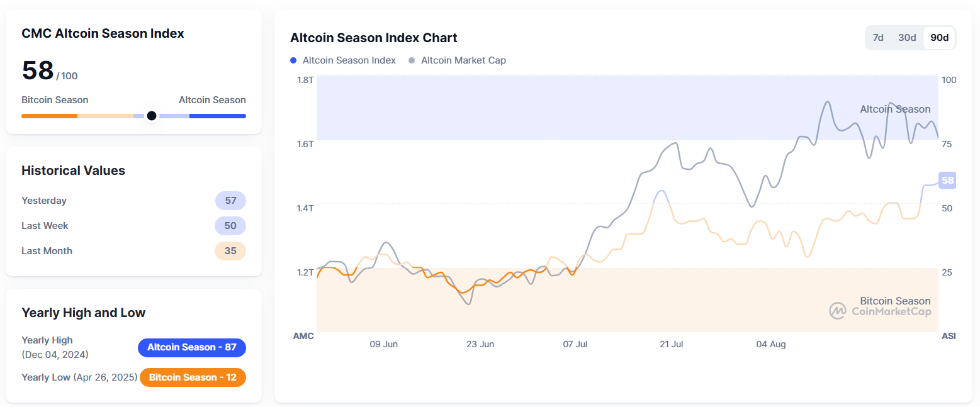Click the Last Month value badge 35
980x407 pixels.
click(230, 251)
